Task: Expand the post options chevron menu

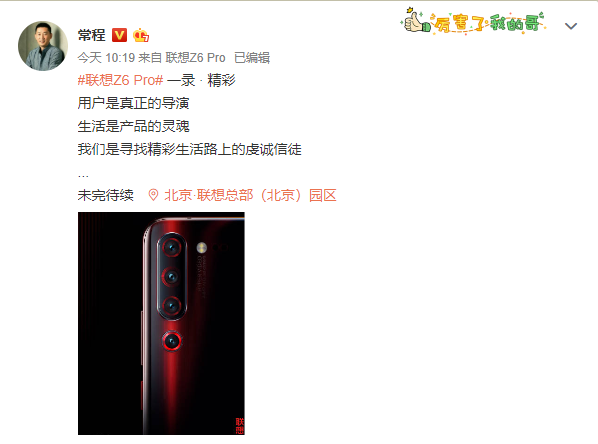Action: [x=571, y=26]
